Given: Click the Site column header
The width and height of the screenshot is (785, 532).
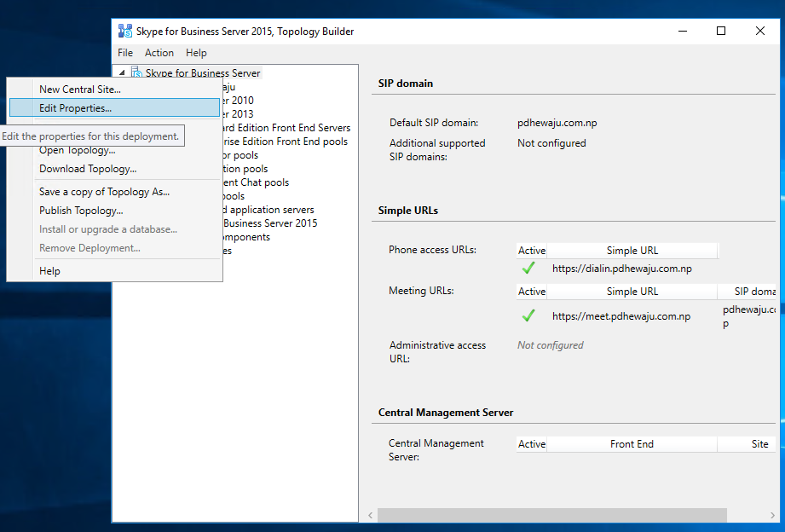Looking at the screenshot, I should [747, 444].
